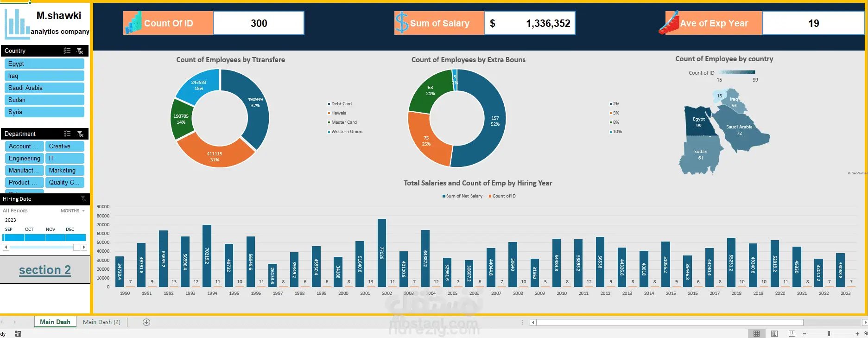The width and height of the screenshot is (868, 338).
Task: Filter Department slicer by Engineering
Action: click(x=24, y=159)
